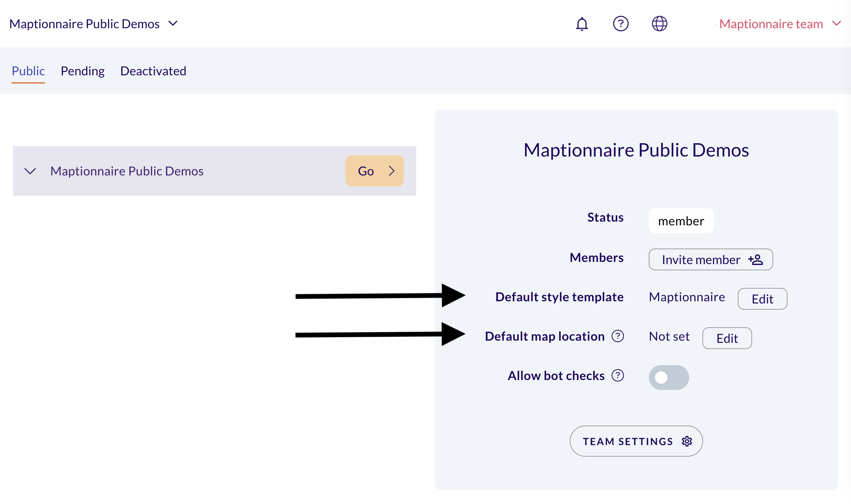The height and width of the screenshot is (504, 851).
Task: Toggle the Allow bot checks switch
Action: click(669, 377)
